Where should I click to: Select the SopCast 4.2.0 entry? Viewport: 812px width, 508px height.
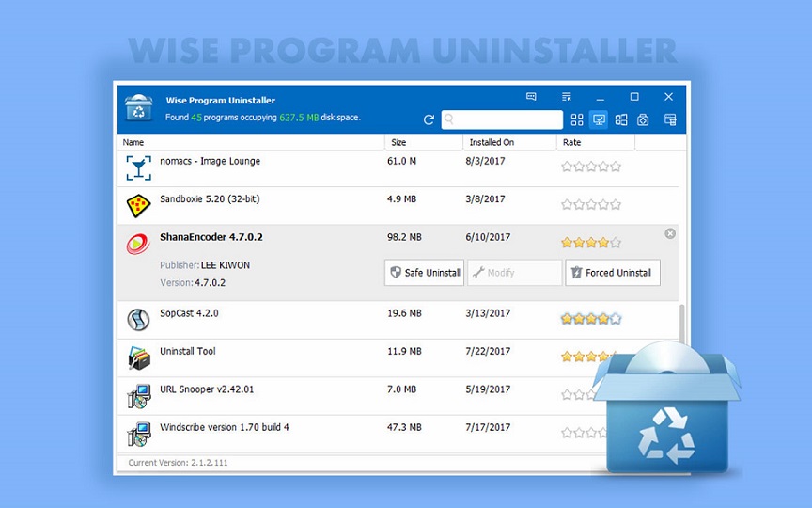pos(189,313)
